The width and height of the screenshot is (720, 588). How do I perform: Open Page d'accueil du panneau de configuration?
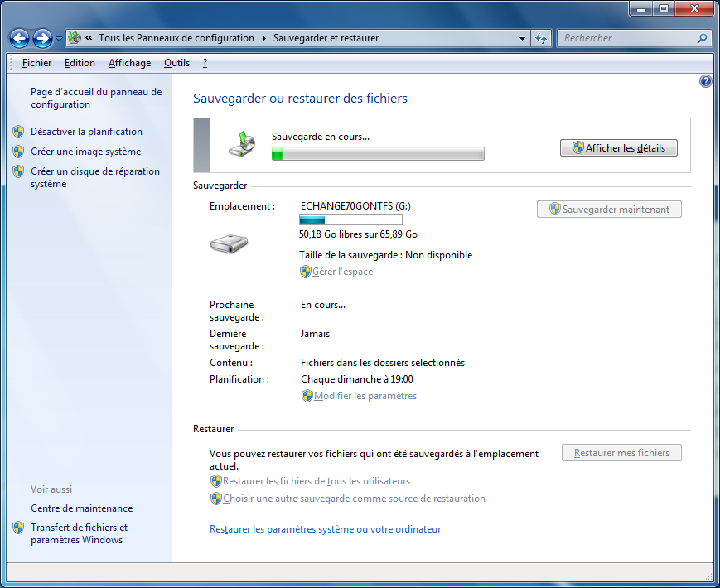point(96,98)
